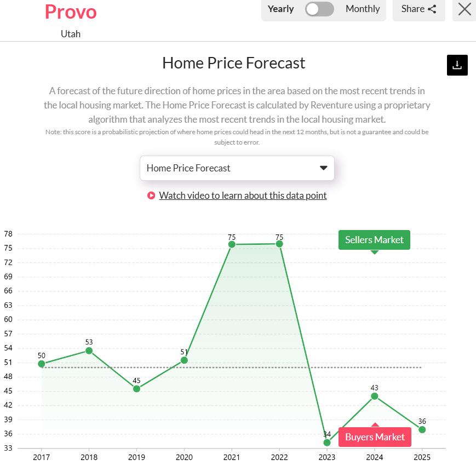The image size is (476, 465).
Task: Select the 2017 data point showing 50
Action: click(x=42, y=363)
